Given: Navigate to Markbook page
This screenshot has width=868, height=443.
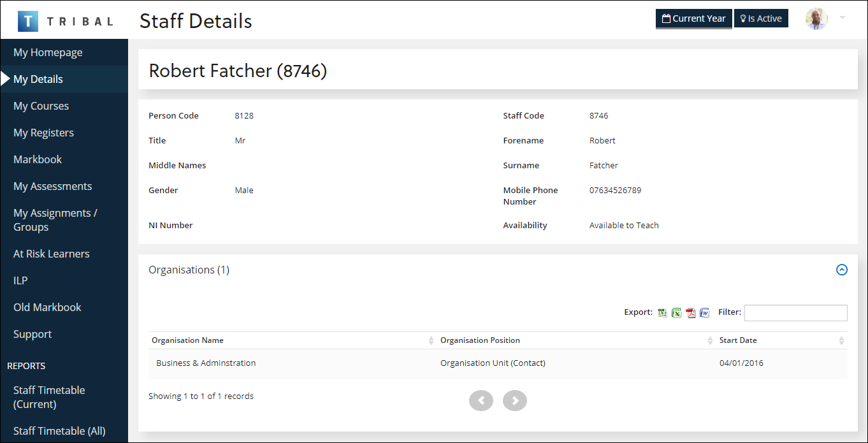Looking at the screenshot, I should tap(38, 159).
